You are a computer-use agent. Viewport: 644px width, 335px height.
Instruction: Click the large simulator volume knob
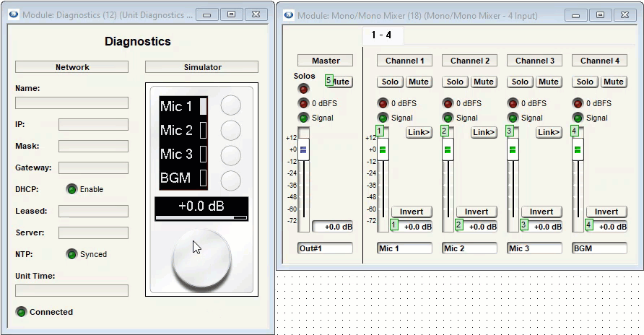pyautogui.click(x=201, y=258)
